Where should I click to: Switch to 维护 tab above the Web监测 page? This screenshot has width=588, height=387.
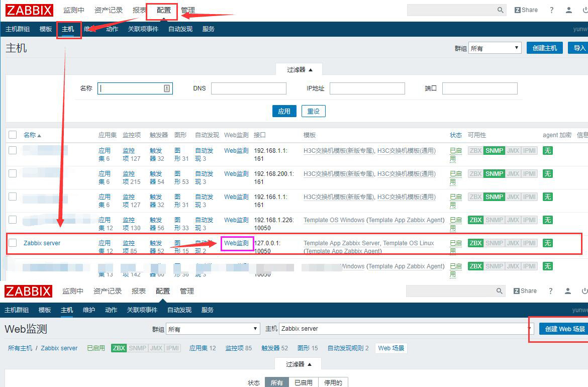[x=89, y=310]
